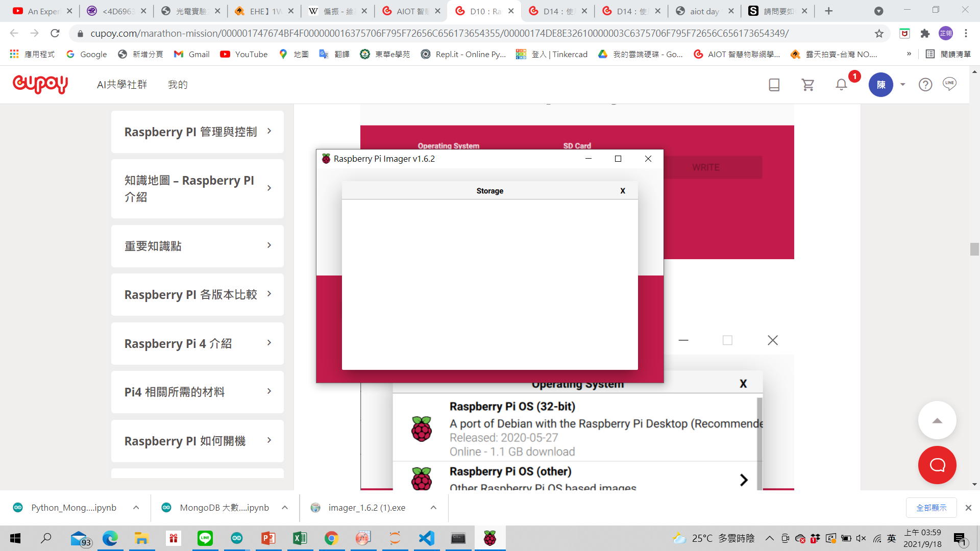Viewport: 980px width, 551px height.
Task: Expand 重要知識點 section
Action: 198,246
